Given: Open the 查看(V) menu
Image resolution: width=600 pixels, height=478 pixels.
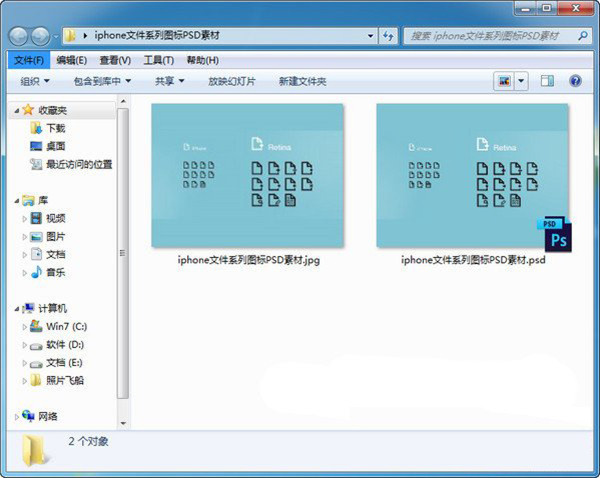Looking at the screenshot, I should pos(115,60).
